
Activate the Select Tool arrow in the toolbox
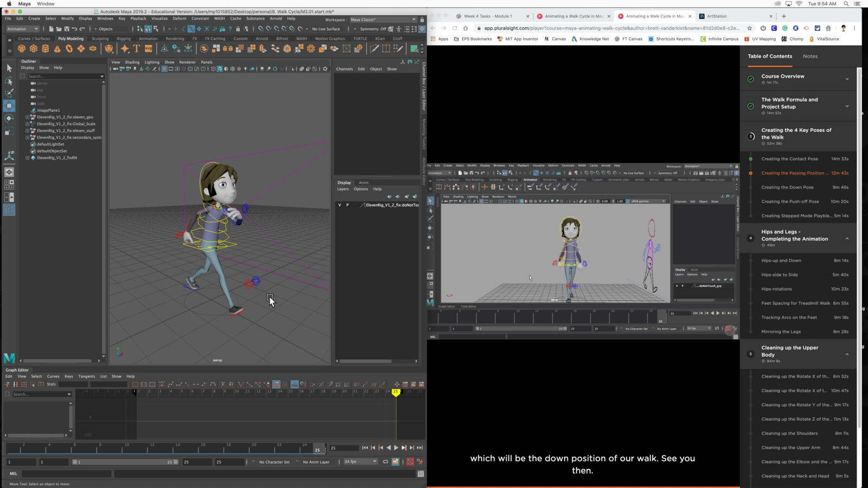pyautogui.click(x=9, y=68)
